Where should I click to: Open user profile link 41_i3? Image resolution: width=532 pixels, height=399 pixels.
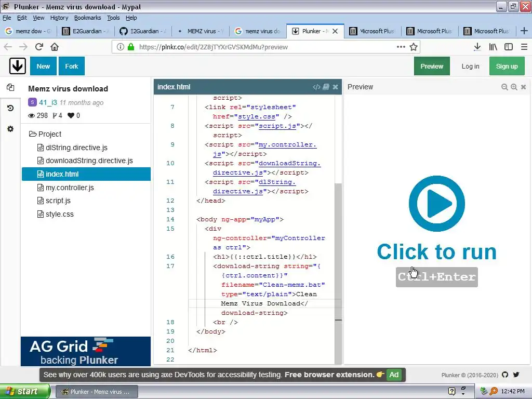(x=48, y=102)
